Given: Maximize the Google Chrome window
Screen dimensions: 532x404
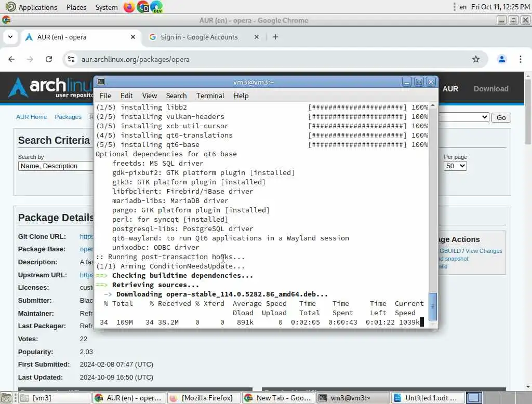Looking at the screenshot, I should (513, 20).
